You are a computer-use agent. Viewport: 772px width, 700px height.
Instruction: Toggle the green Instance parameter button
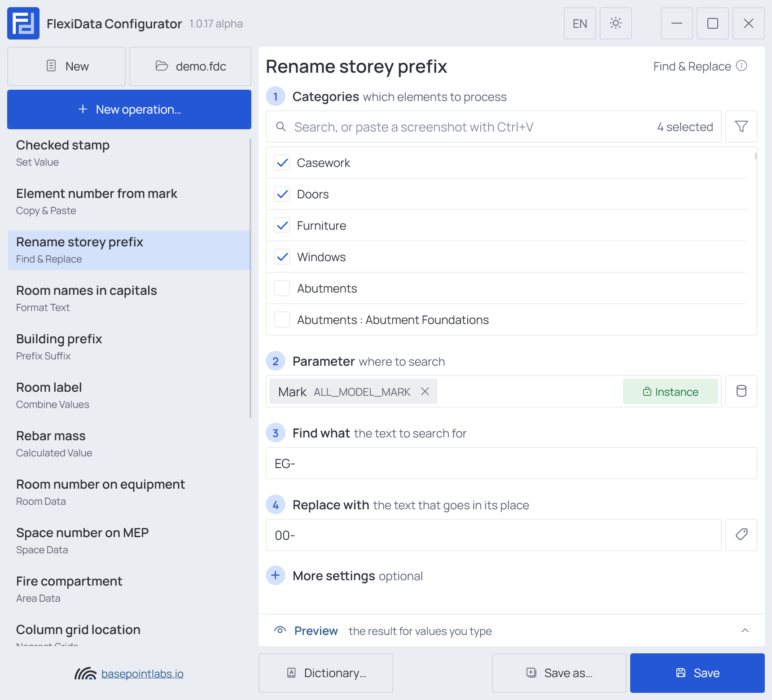[671, 391]
